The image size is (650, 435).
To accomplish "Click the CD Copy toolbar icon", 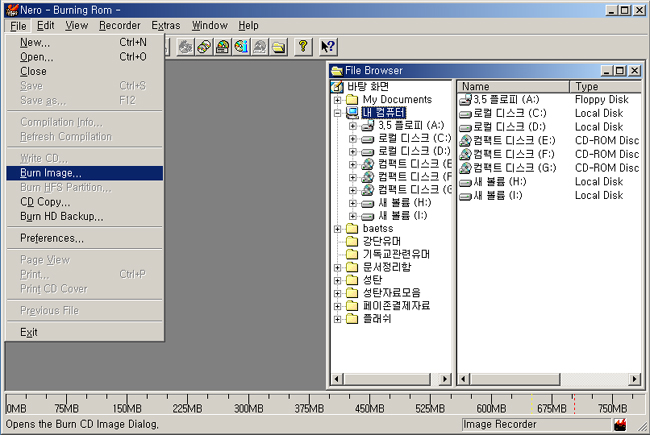I will pyautogui.click(x=204, y=47).
